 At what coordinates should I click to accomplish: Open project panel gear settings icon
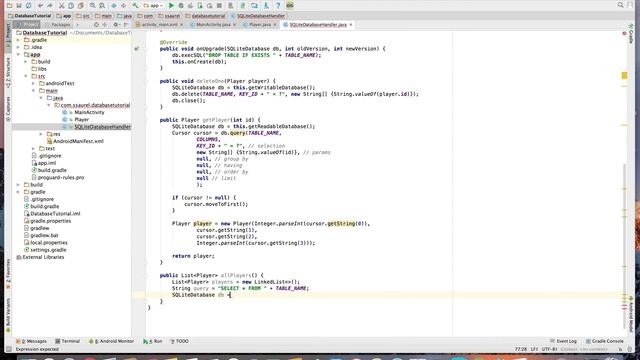coord(116,24)
